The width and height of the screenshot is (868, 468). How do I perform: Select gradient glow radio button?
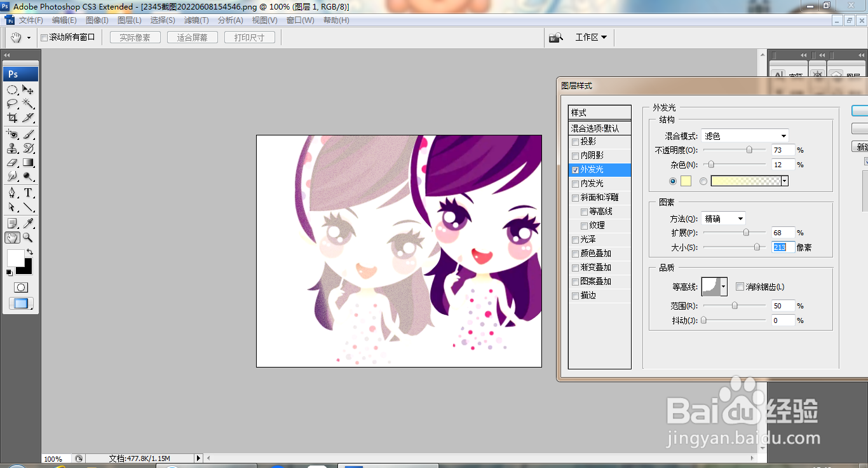click(703, 181)
